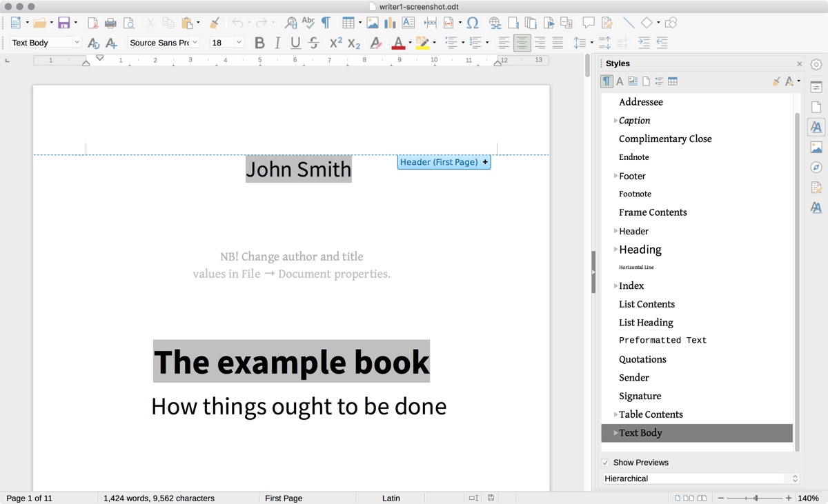Select the Quotations paragraph style
Viewport: 828px width, 504px height.
pos(642,359)
